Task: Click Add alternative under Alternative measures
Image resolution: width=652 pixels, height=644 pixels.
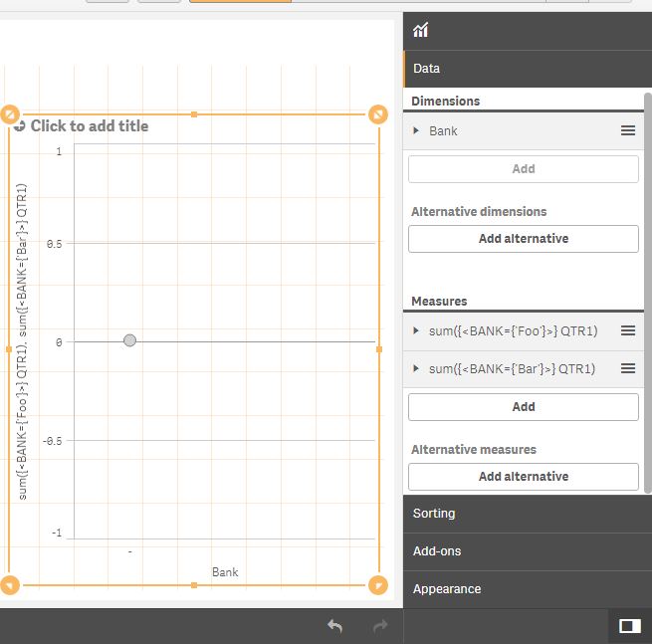Action: click(x=524, y=477)
